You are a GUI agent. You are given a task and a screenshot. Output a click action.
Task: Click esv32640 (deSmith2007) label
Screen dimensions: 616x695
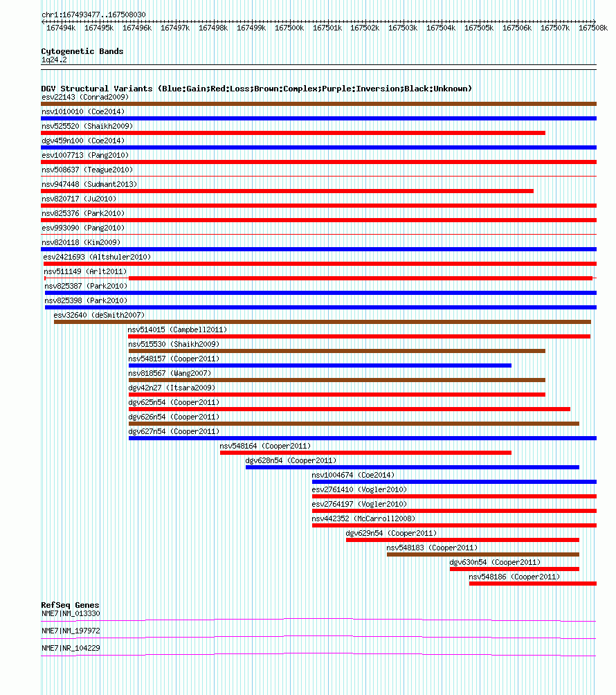[99, 315]
